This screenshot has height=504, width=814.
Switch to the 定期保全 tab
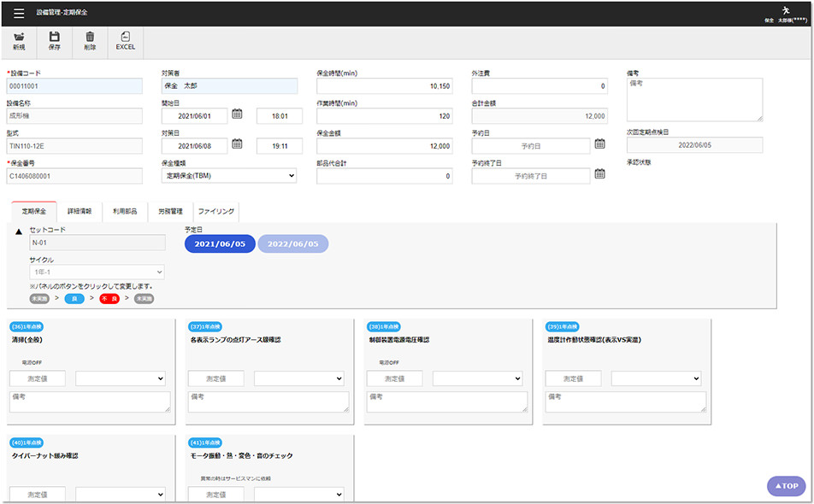click(34, 212)
